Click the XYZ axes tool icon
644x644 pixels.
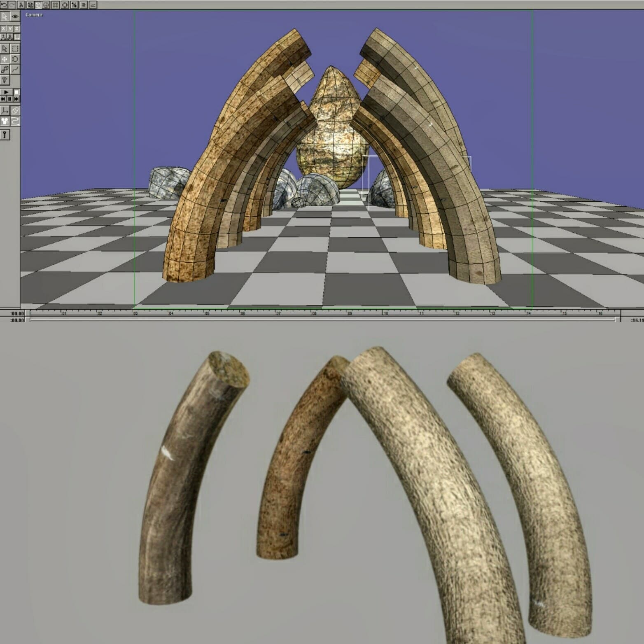pos(5,110)
